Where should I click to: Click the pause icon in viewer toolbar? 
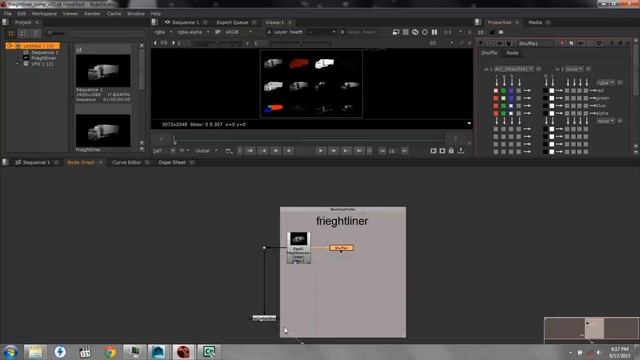(434, 32)
